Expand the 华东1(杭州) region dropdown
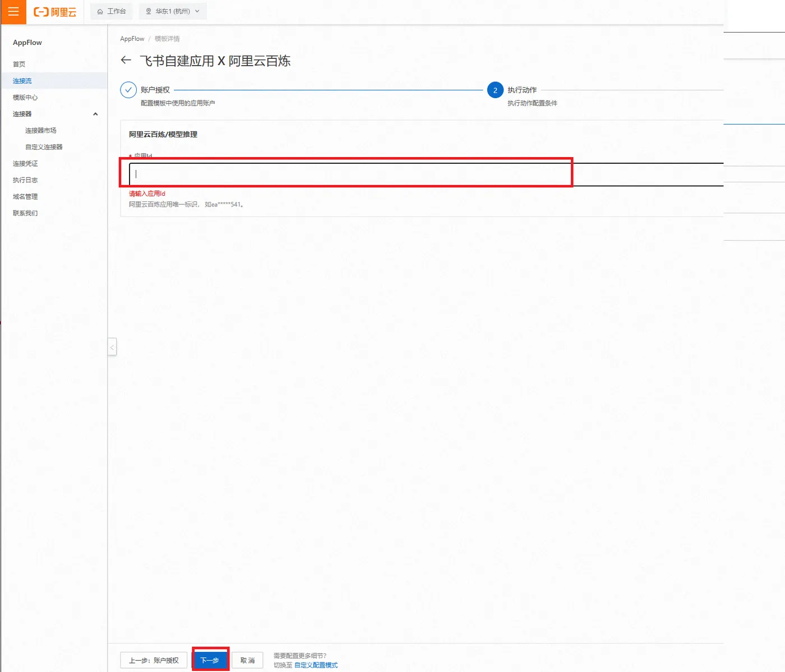Viewport: 785px width, 672px height. pyautogui.click(x=173, y=11)
